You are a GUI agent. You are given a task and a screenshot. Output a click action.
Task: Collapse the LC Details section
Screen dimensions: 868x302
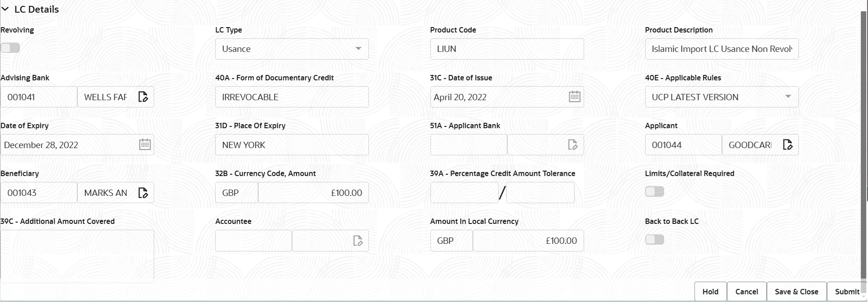pos(6,9)
